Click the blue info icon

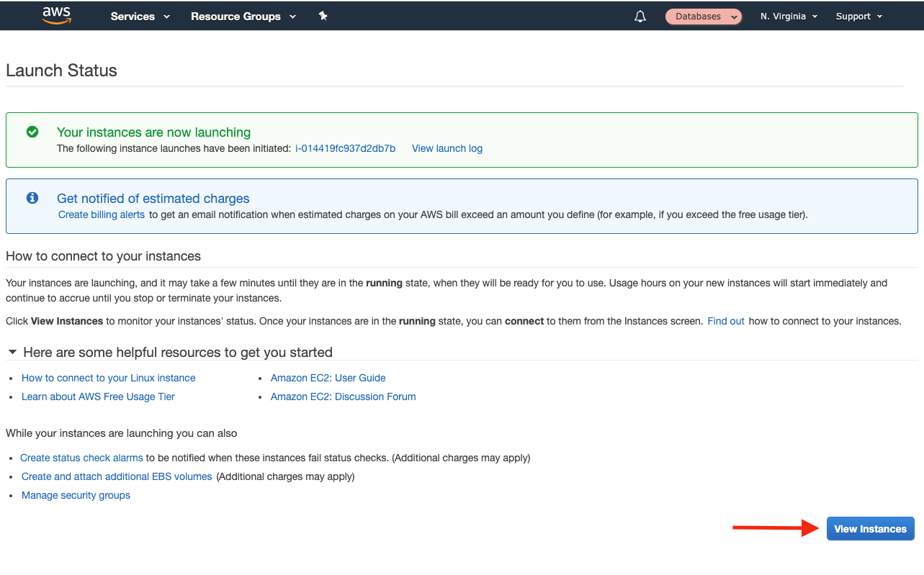click(31, 198)
